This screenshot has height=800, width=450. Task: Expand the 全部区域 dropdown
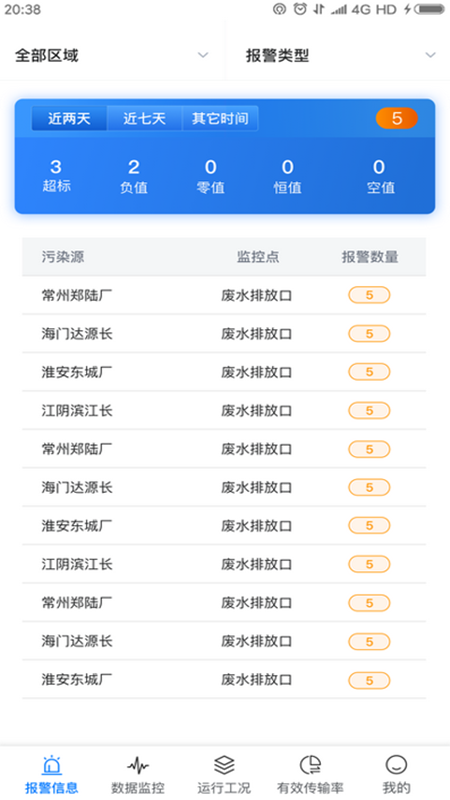click(112, 55)
